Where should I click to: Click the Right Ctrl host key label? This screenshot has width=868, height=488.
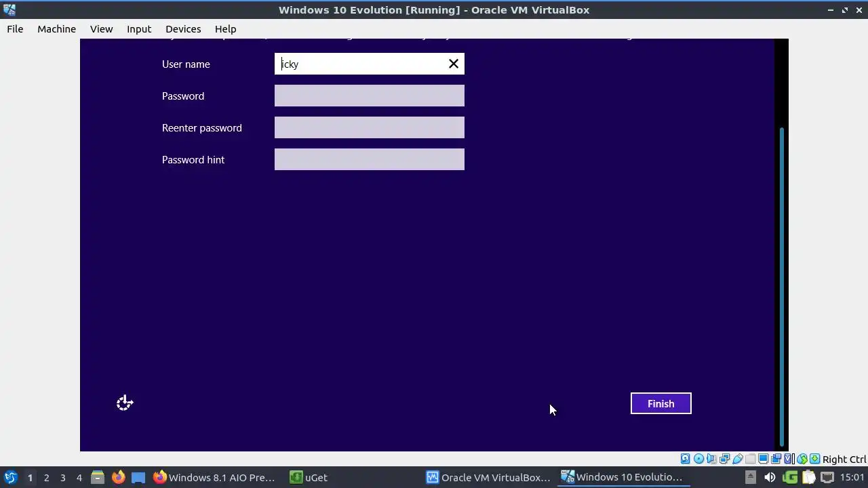(x=844, y=459)
